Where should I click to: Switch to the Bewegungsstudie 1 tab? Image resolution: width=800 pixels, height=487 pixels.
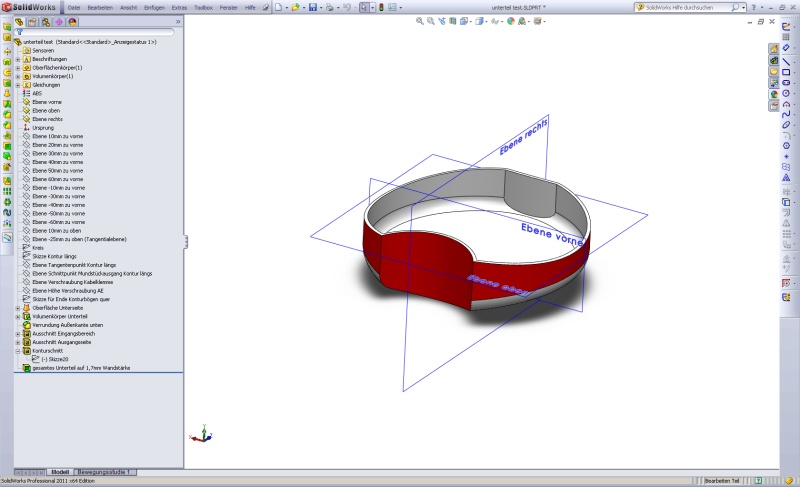point(104,471)
